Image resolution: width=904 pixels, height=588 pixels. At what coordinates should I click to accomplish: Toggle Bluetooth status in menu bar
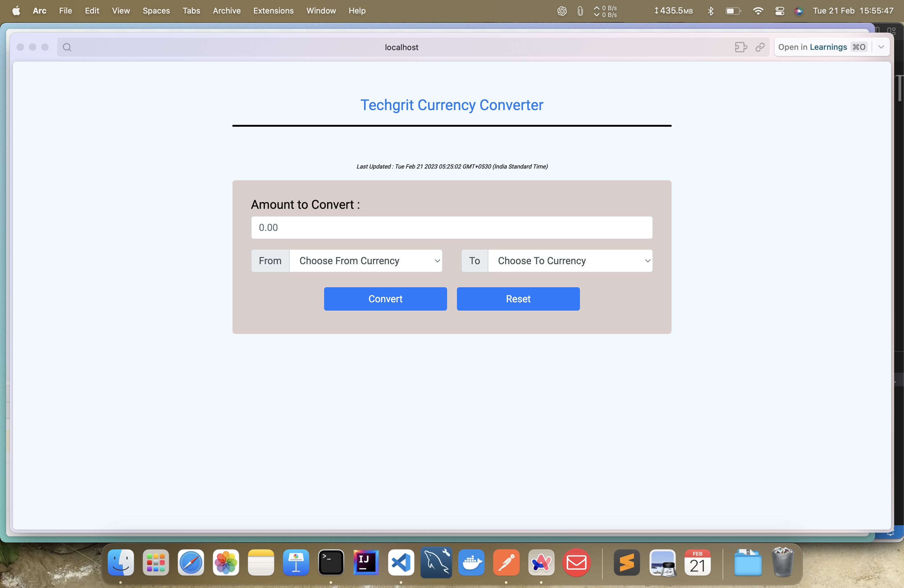(710, 10)
